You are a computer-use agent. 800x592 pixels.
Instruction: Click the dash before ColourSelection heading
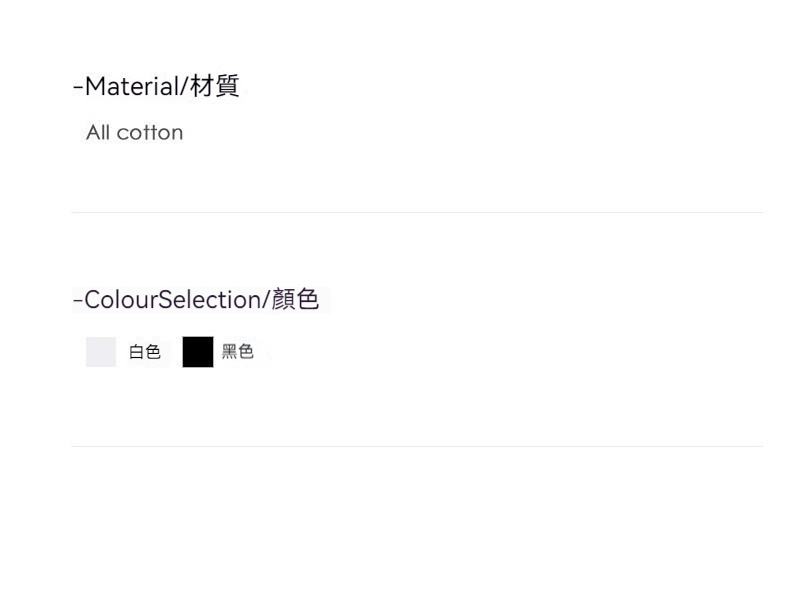tap(77, 300)
